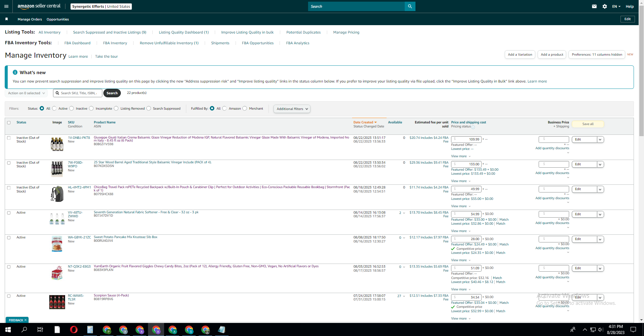Screen dimensions: 644x336
Task: Open Task View on the taskbar
Action: tap(40, 330)
